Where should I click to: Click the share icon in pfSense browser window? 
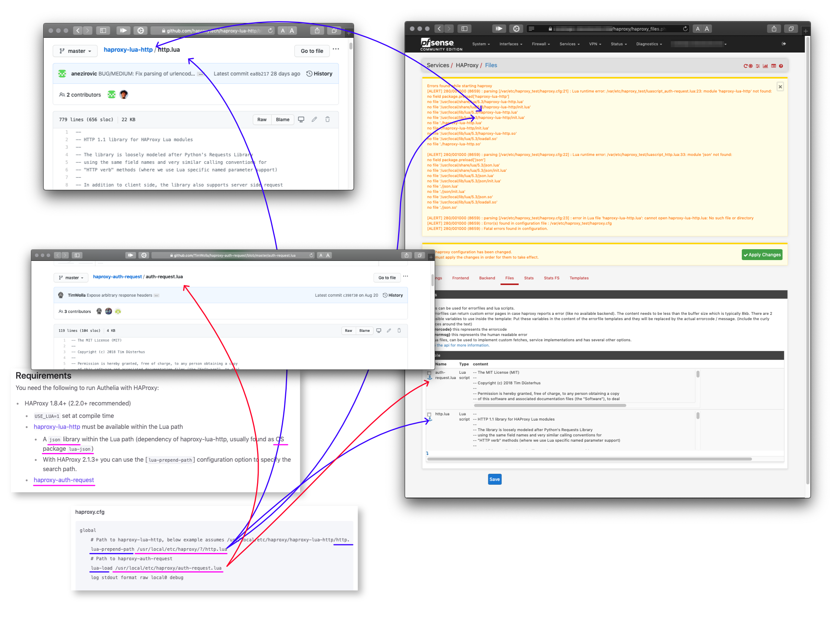tap(774, 29)
